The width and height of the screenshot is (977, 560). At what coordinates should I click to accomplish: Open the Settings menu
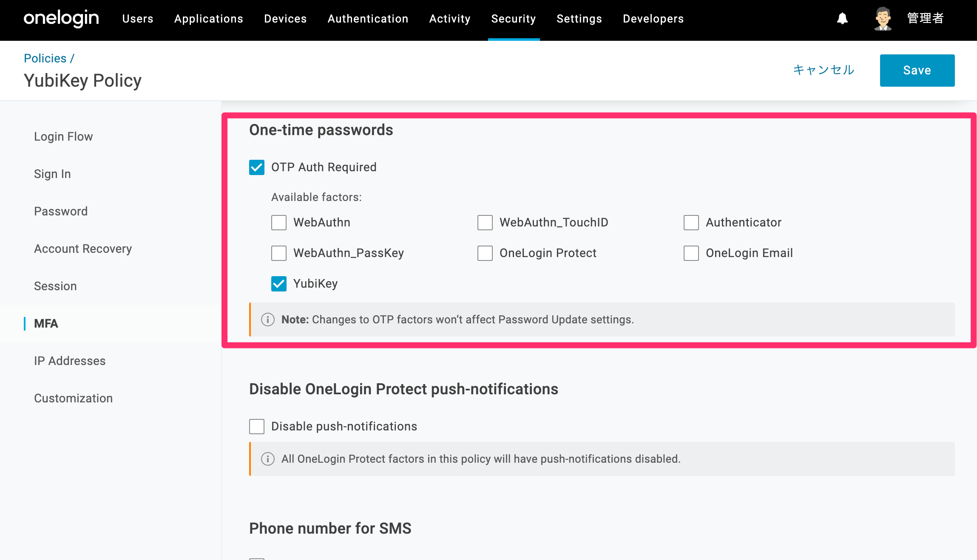click(x=579, y=19)
